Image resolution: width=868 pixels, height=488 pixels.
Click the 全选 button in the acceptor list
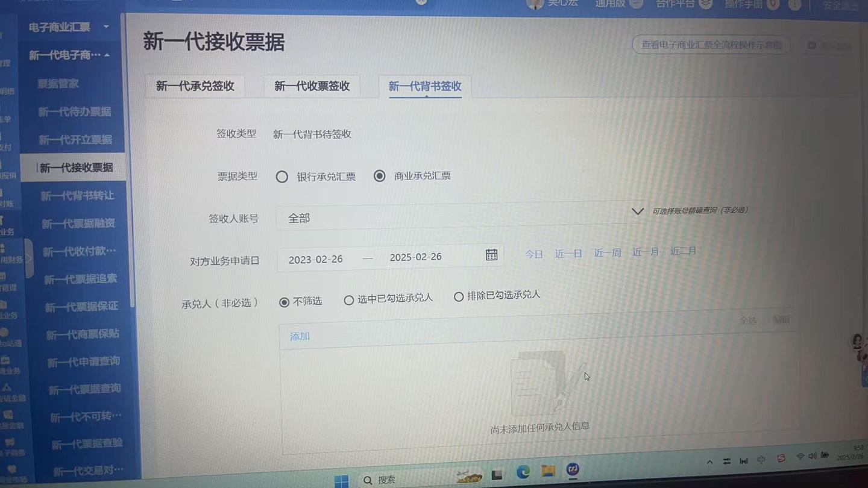point(748,320)
